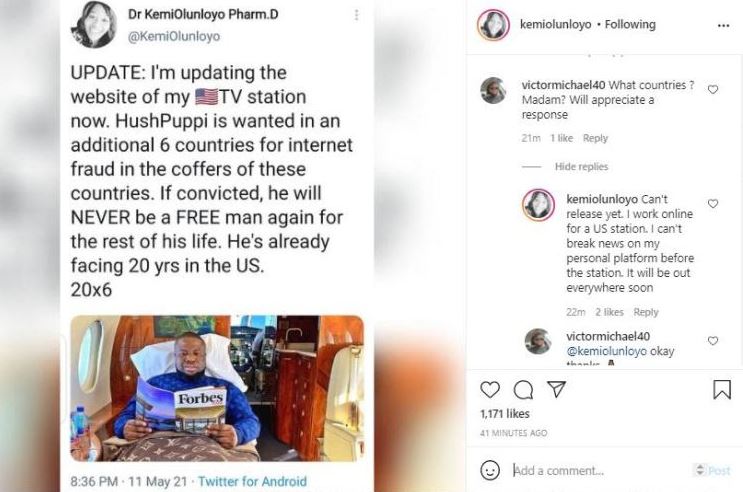Click in Add a comment field
743x492 pixels.
pyautogui.click(x=599, y=470)
